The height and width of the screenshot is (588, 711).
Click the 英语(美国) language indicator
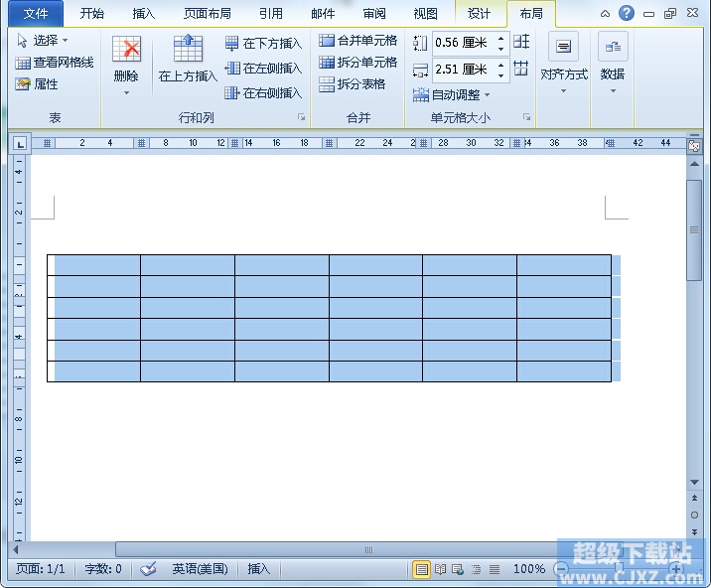point(200,568)
